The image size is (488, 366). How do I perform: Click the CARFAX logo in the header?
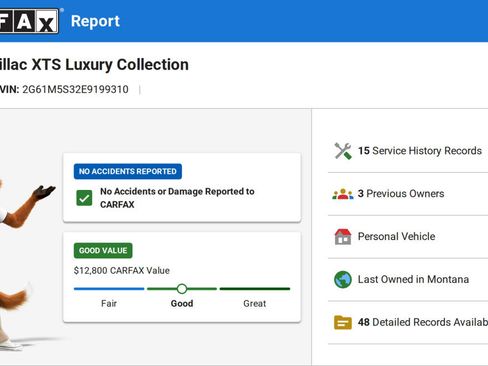pyautogui.click(x=29, y=21)
